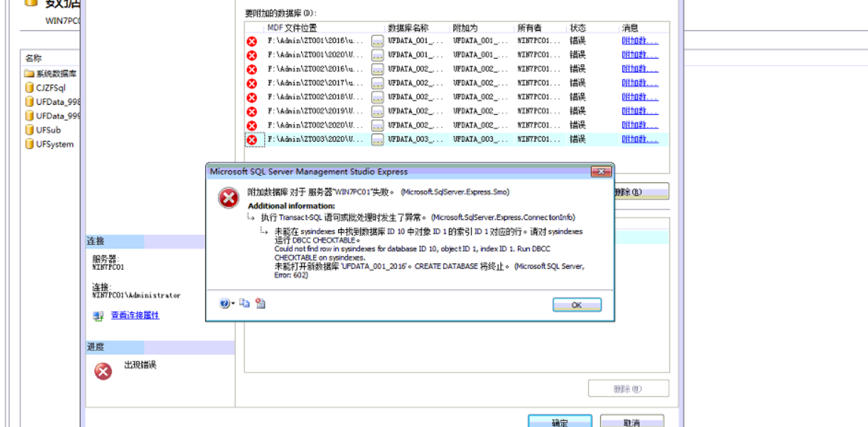This screenshot has width=868, height=427.
Task: Select the UFSub database icon
Action: click(30, 130)
